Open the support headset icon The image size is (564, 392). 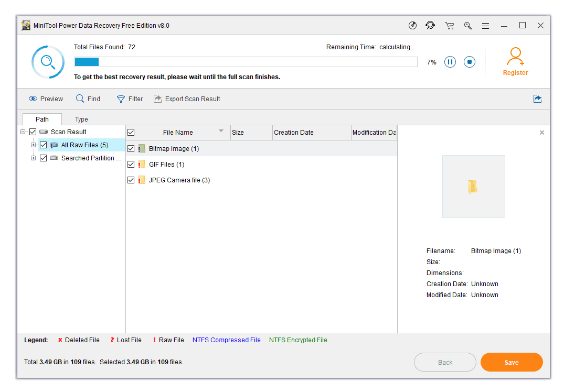pos(430,26)
